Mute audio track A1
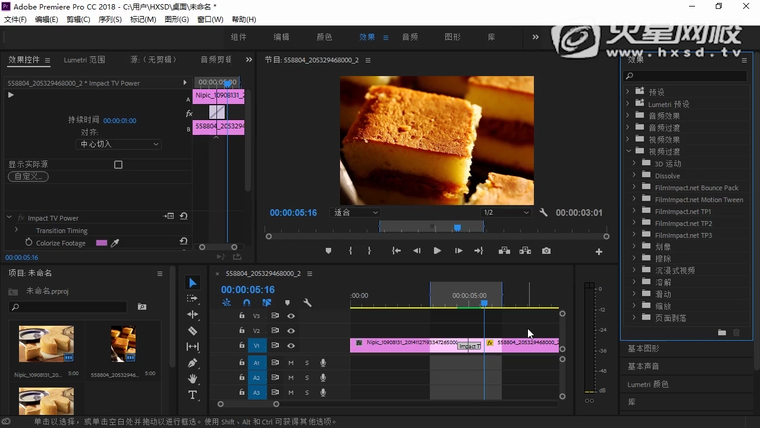The image size is (760, 428). tap(291, 362)
